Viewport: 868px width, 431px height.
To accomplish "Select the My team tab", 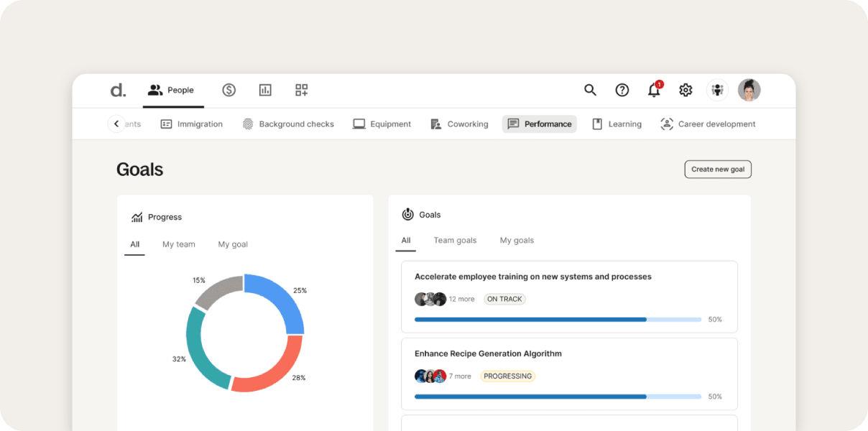I will click(179, 244).
